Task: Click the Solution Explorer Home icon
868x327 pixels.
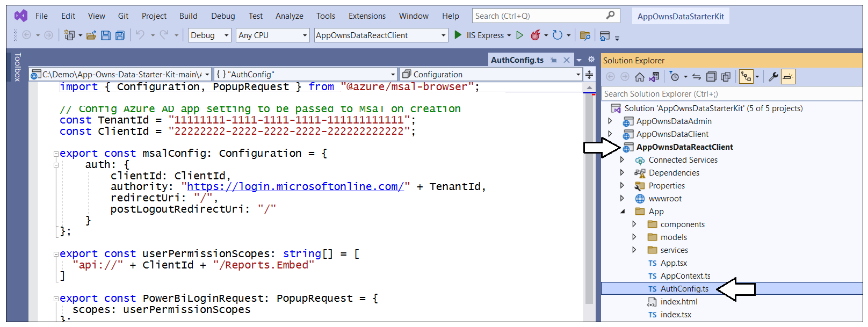Action: click(640, 77)
